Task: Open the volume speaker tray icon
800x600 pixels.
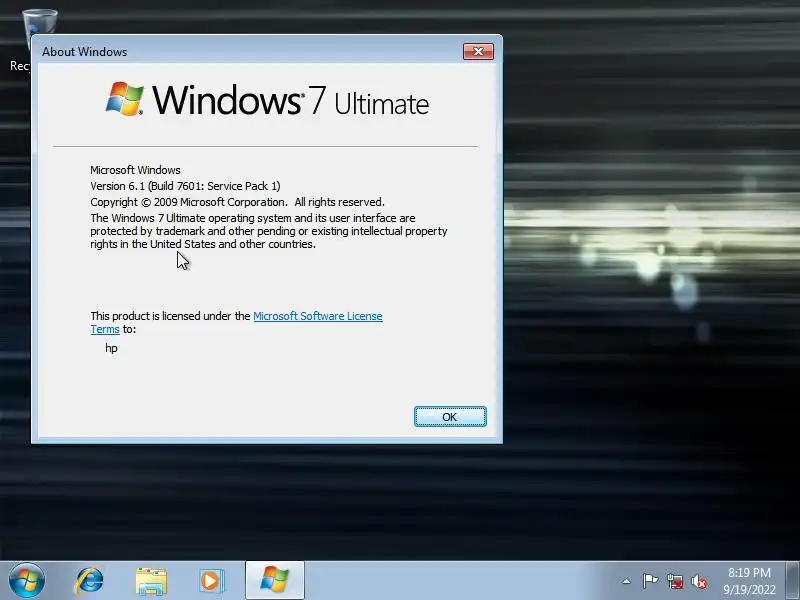Action: (698, 581)
